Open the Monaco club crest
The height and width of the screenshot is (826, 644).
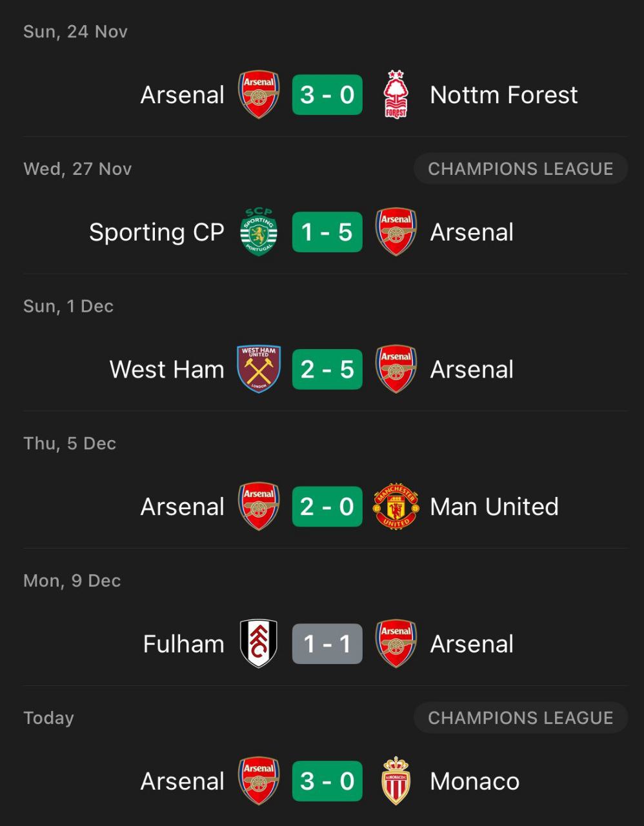[x=396, y=781]
